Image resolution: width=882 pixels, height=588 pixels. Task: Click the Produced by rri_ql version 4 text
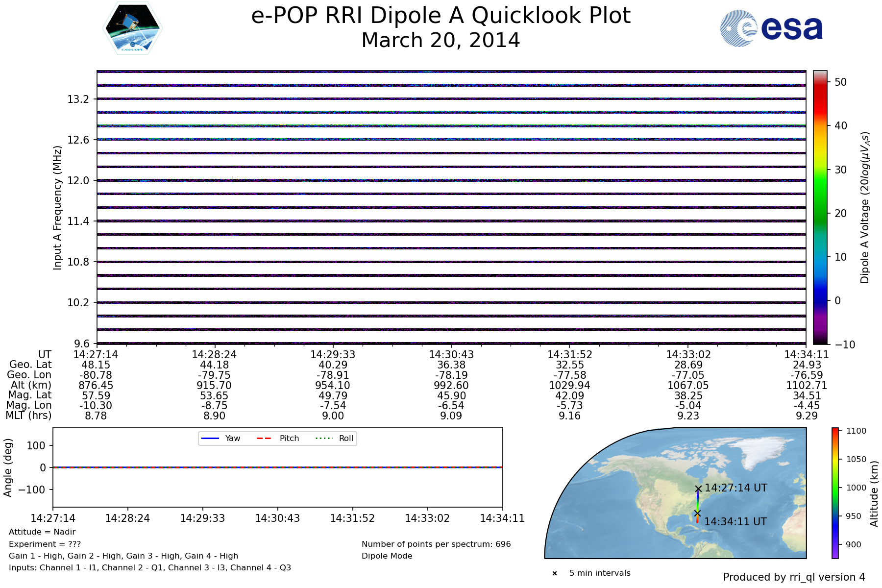[x=794, y=577]
